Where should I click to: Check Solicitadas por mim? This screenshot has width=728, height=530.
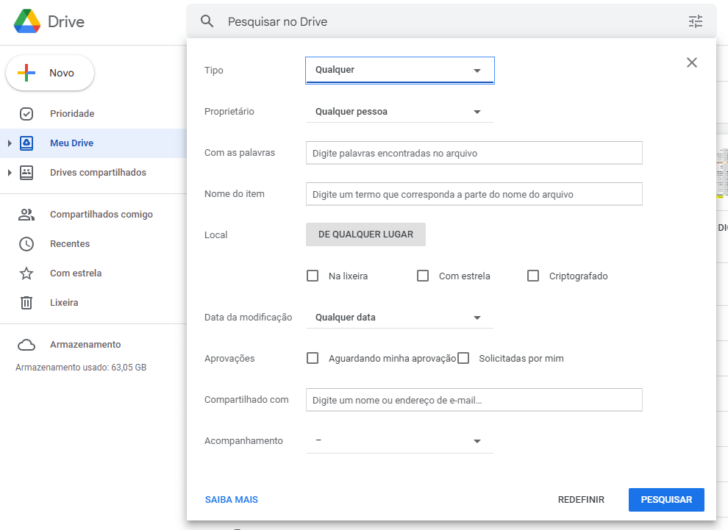tap(463, 358)
